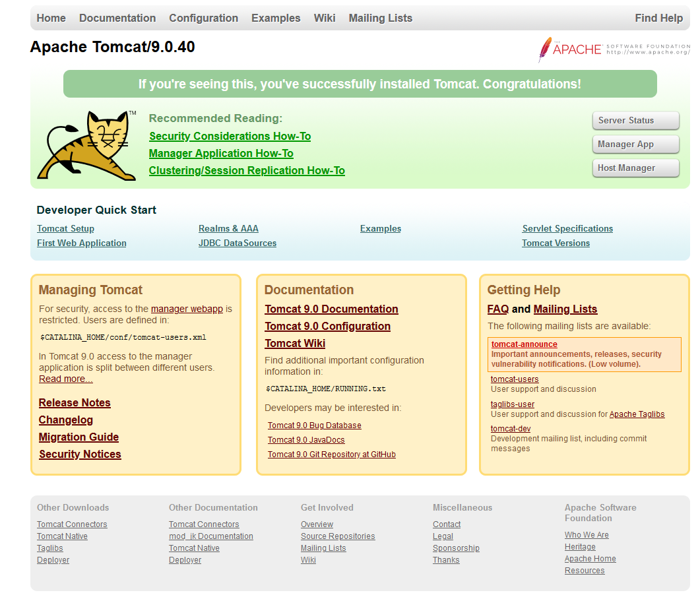700x599 pixels.
Task: Click Read more... in Managing Tomcat
Action: pos(65,379)
